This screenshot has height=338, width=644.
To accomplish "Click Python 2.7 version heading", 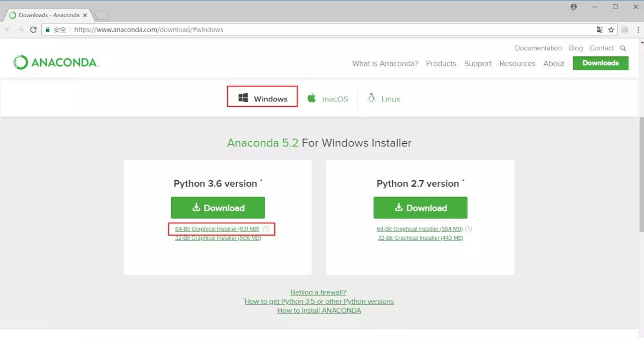I will click(x=418, y=183).
